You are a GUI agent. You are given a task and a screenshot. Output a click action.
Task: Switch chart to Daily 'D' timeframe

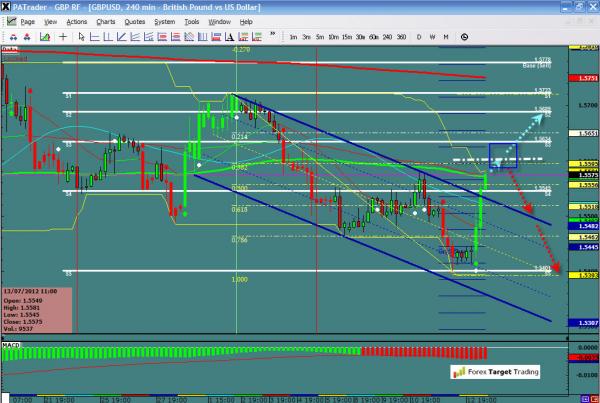417,36
